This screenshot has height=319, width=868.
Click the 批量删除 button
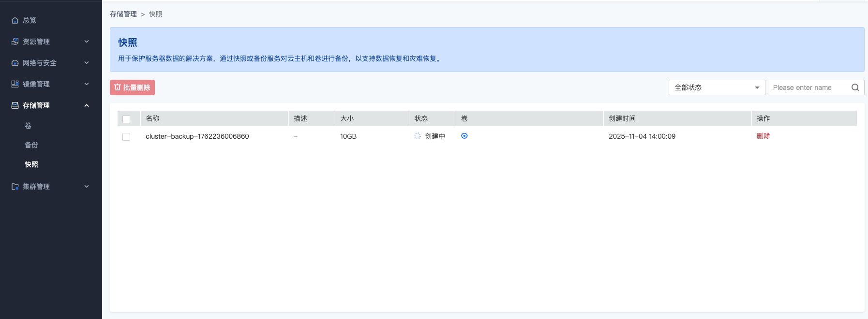[132, 87]
